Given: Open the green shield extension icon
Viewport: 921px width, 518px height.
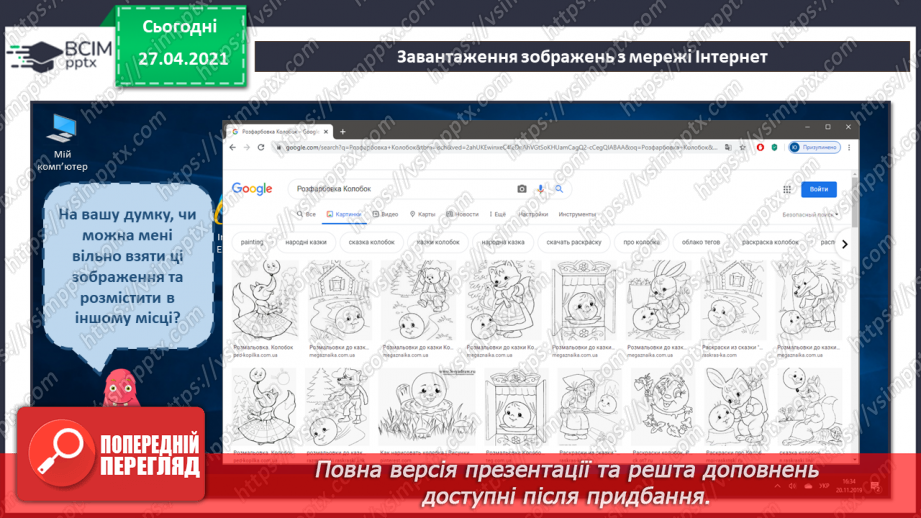Looking at the screenshot, I should [x=774, y=147].
